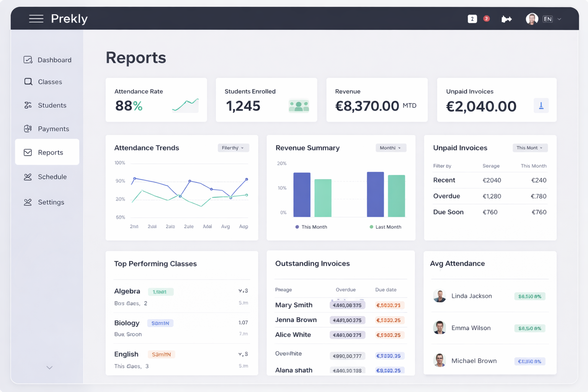Open the Revenue Summary Monthly dropdown
Viewport: 588px width, 392px height.
click(390, 148)
